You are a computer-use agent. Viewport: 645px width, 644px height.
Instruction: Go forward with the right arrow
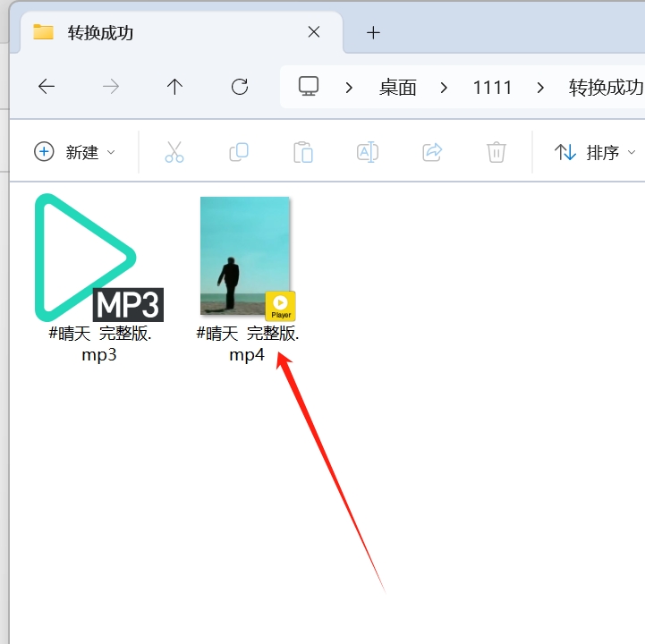[111, 87]
